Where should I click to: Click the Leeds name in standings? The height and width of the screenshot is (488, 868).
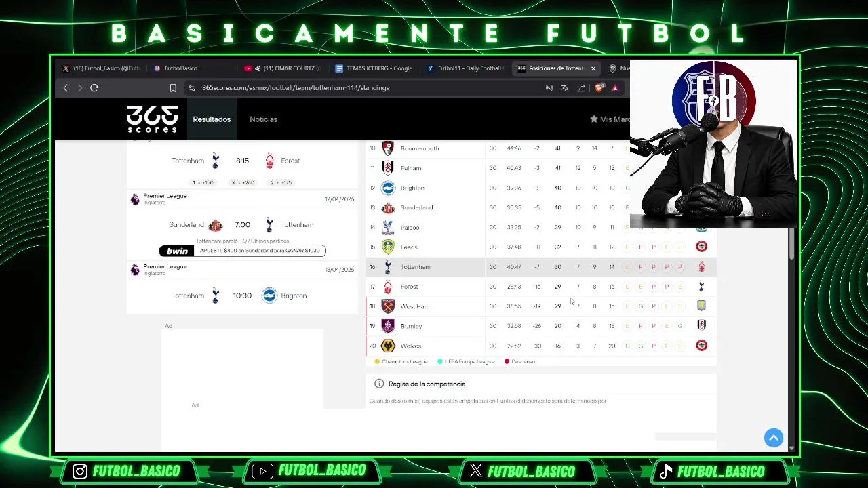point(409,247)
